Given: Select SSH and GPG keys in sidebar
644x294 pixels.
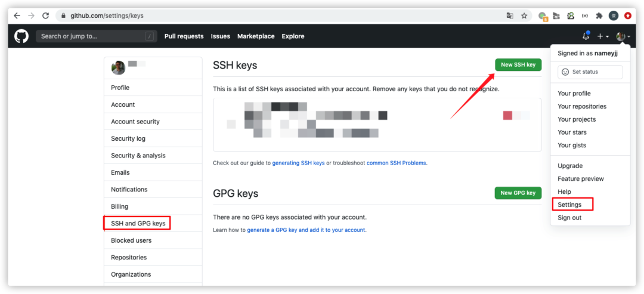Looking at the screenshot, I should (153, 224).
